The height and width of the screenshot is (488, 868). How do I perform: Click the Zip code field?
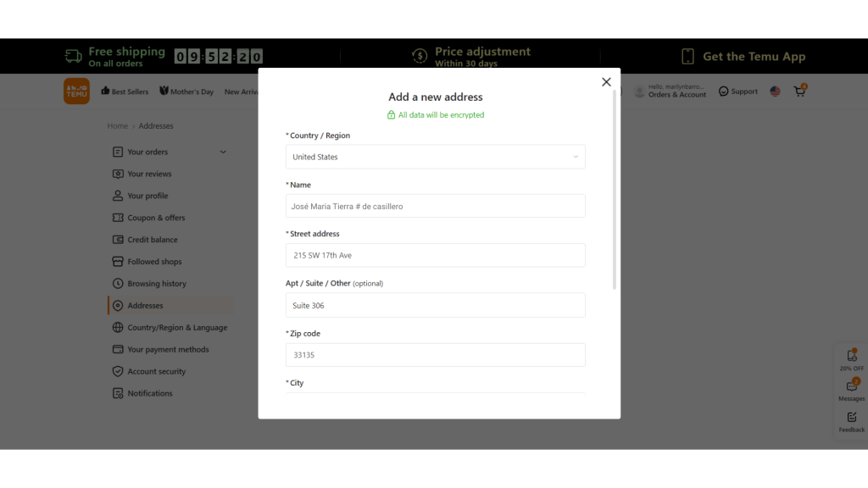coord(435,355)
